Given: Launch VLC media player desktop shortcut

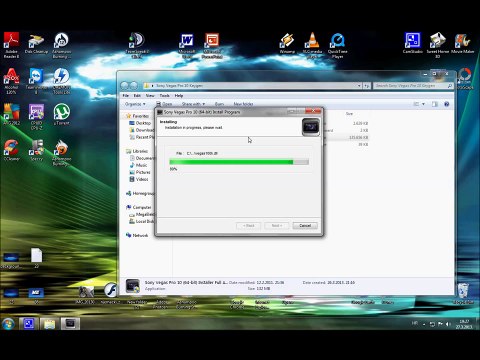Looking at the screenshot, I should (312, 45).
